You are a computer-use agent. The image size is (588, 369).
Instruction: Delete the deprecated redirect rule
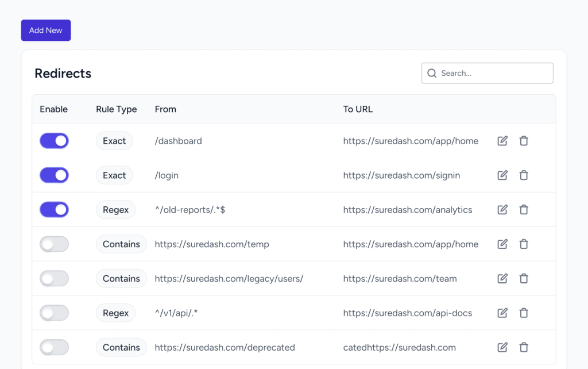tap(524, 348)
